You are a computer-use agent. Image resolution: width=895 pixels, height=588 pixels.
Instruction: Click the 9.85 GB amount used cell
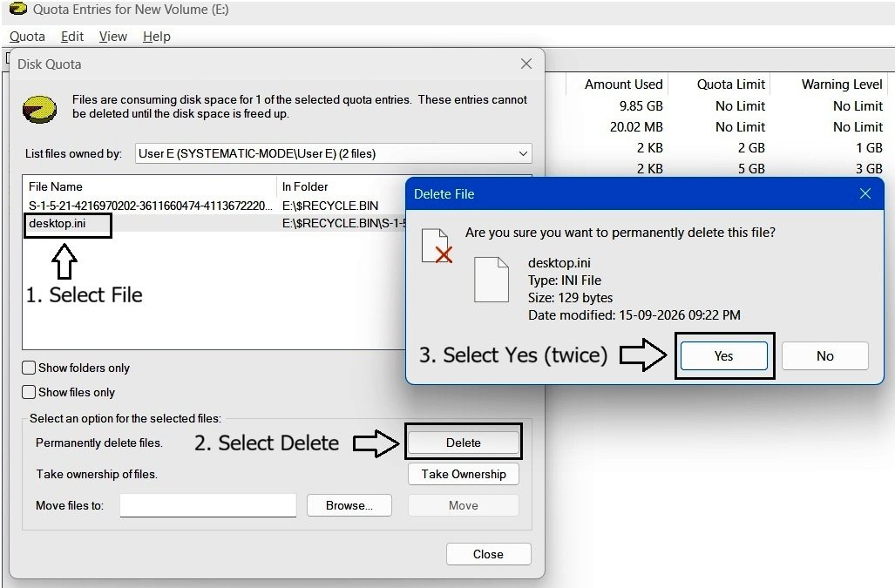pos(641,106)
